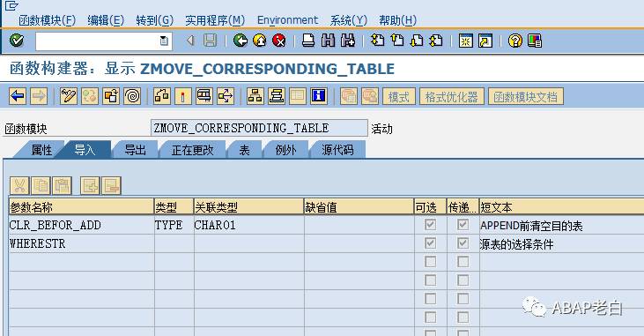Switch to the 正在更改 tab
This screenshot has width=644, height=336.
193,150
